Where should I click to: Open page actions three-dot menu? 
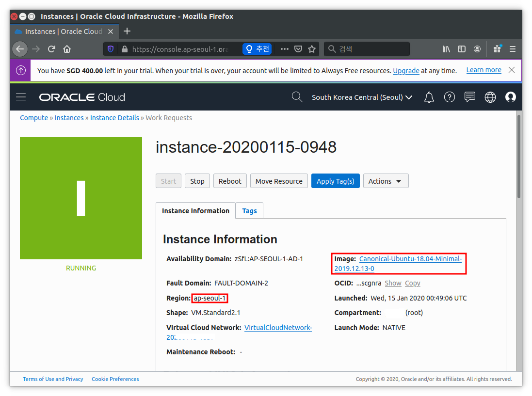[285, 49]
